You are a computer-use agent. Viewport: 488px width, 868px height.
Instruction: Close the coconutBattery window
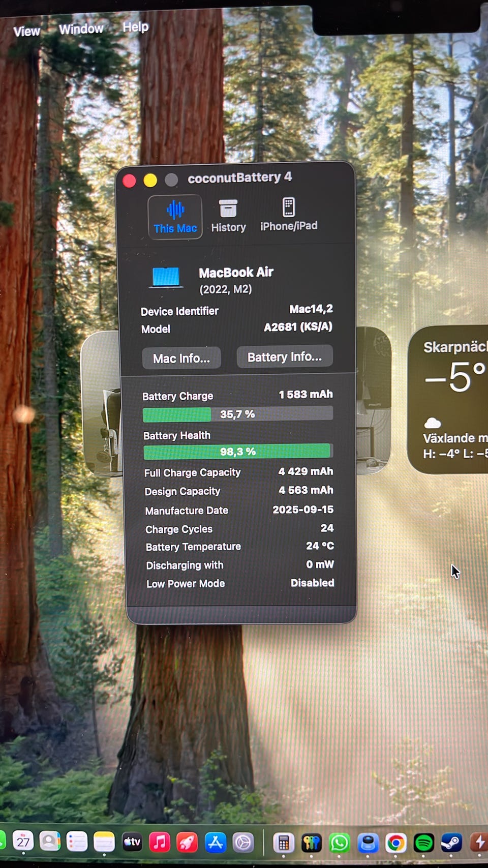pos(129,181)
